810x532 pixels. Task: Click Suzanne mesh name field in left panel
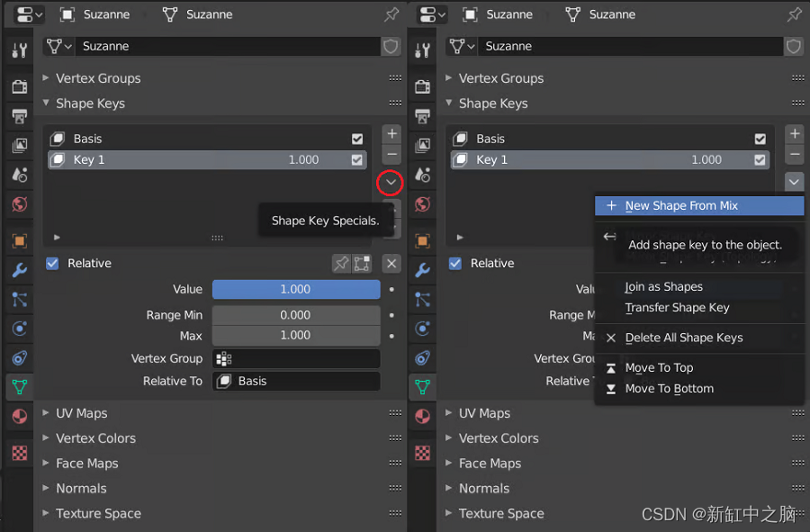tap(228, 47)
